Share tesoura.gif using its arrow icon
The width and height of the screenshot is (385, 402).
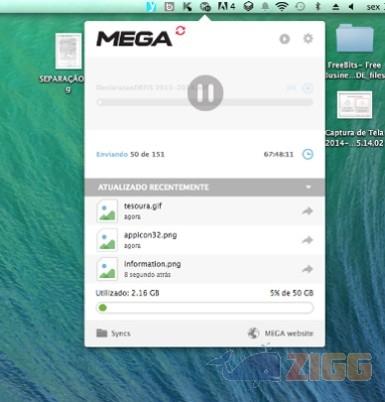point(307,211)
